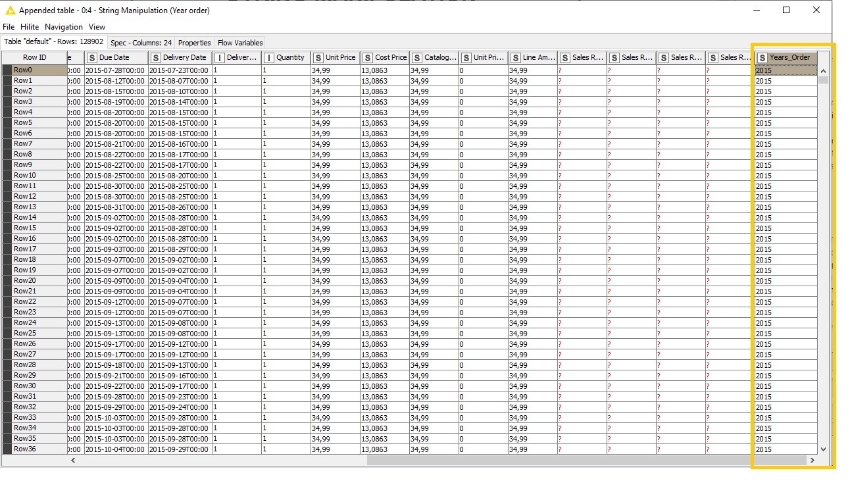Switch to the Properties tab

(195, 43)
